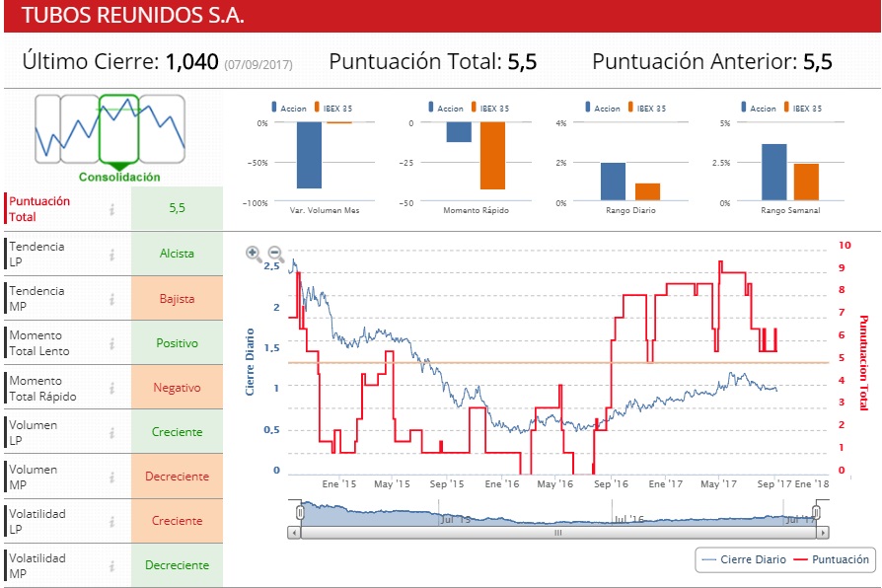This screenshot has width=882, height=588.
Task: Click the Creciente value for Volatilidad LP
Action: click(177, 521)
